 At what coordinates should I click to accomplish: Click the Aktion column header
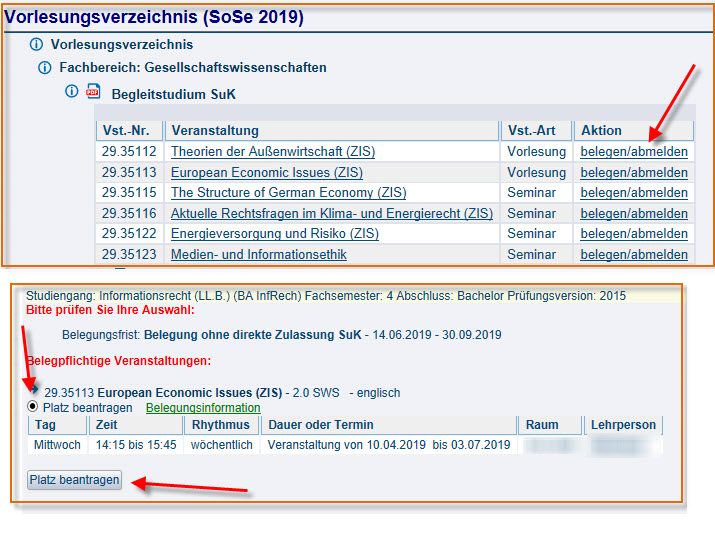tap(634, 130)
